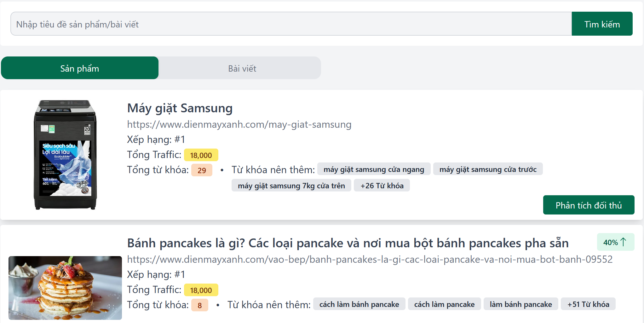644x323 pixels.
Task: Open the Máy giặt Samsung title
Action: tap(180, 108)
